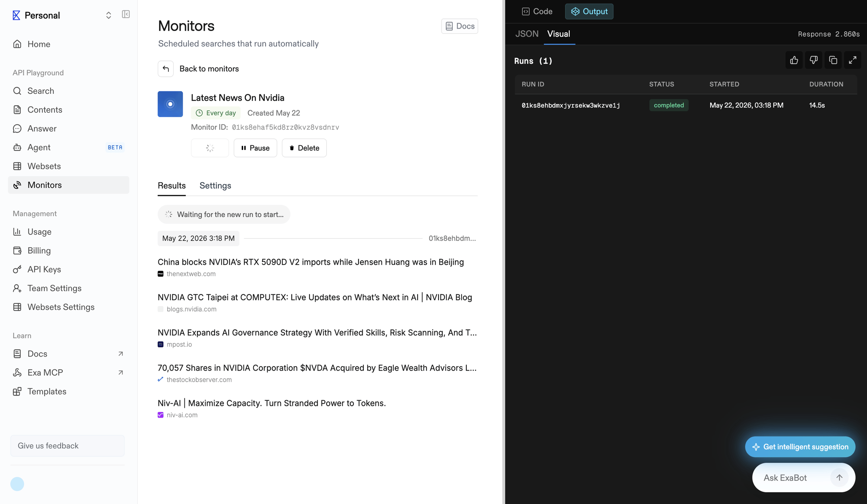
Task: Click the user avatar circle
Action: pos(17,484)
